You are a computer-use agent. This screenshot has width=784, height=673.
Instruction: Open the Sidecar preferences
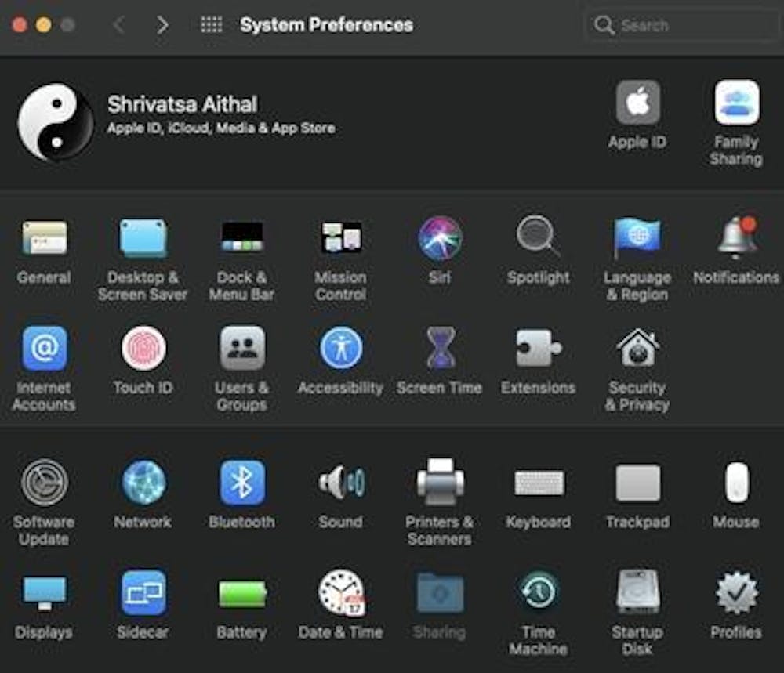(x=143, y=595)
